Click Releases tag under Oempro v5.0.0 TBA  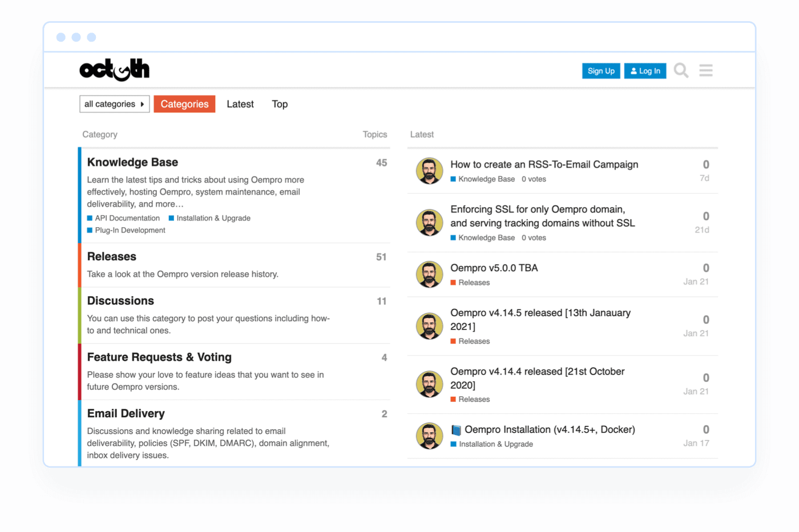(470, 283)
